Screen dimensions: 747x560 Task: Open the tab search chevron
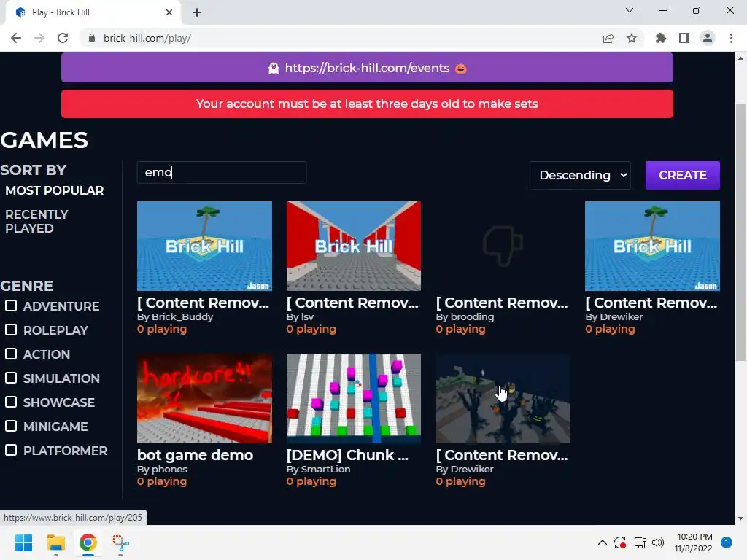pos(630,10)
